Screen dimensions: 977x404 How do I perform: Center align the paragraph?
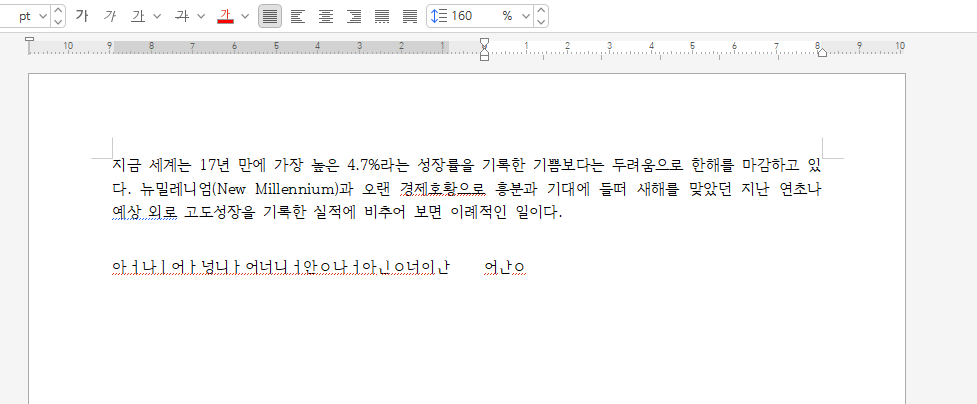point(326,16)
